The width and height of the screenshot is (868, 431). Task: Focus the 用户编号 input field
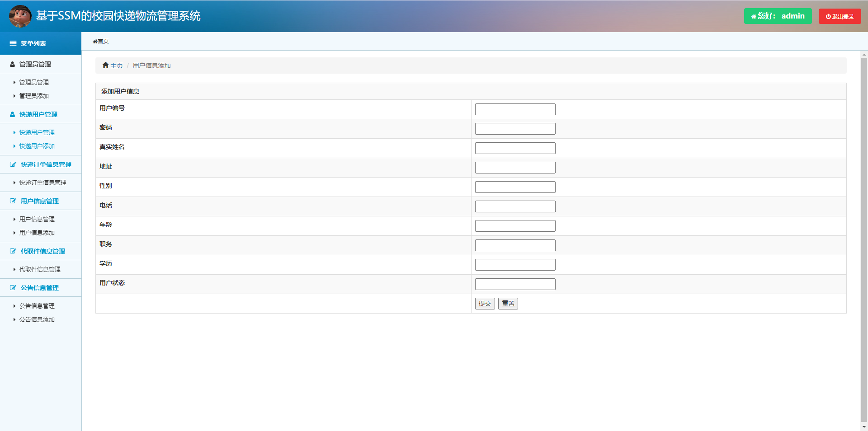[515, 109]
